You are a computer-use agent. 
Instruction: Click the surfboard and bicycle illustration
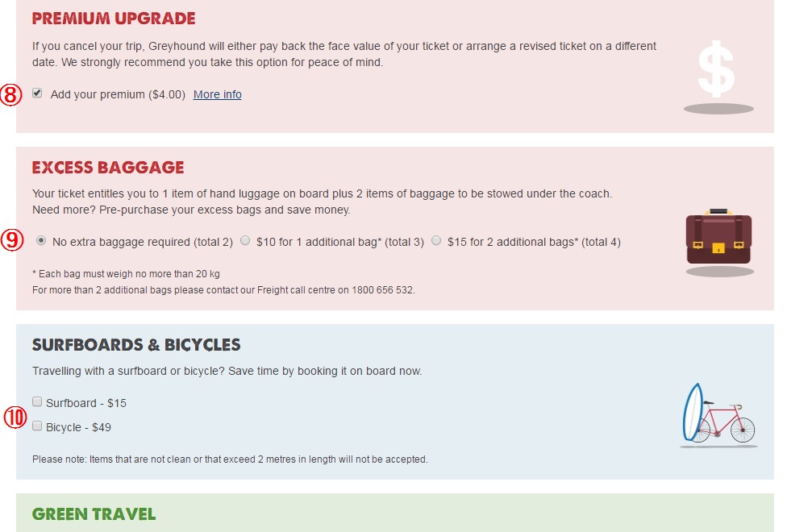point(718,414)
